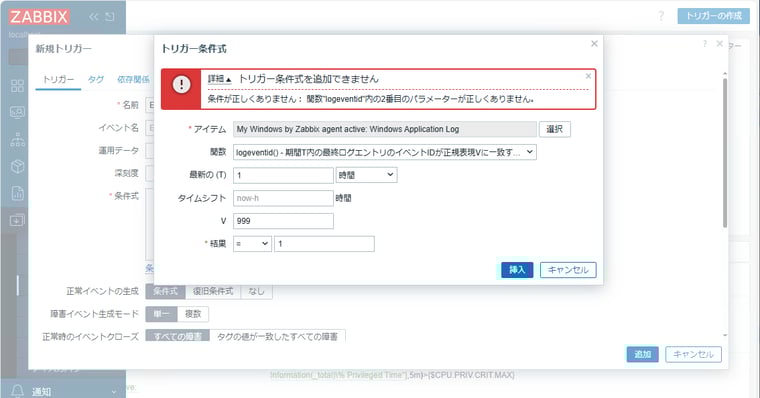Focus the タイムシフト now-h field

pos(283,198)
